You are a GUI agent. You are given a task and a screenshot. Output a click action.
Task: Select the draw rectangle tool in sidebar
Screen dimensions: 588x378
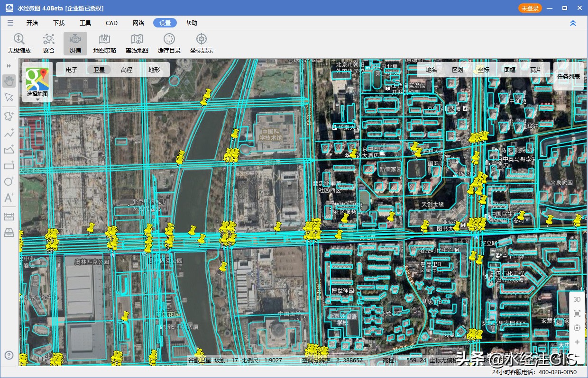[x=9, y=165]
